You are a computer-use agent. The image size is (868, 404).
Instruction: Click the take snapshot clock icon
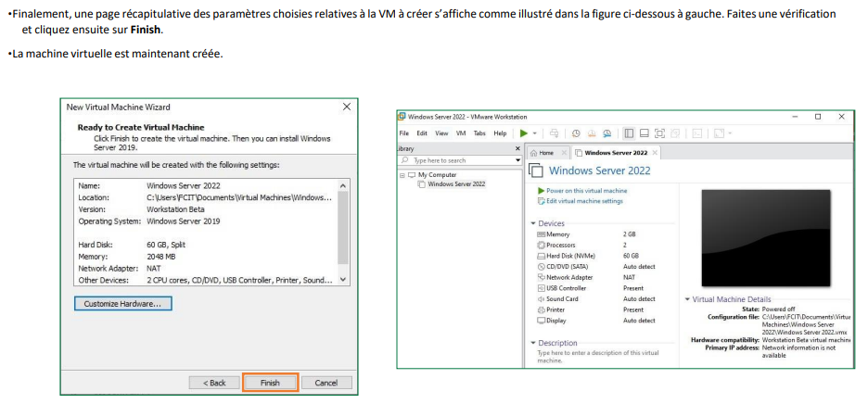pos(576,133)
